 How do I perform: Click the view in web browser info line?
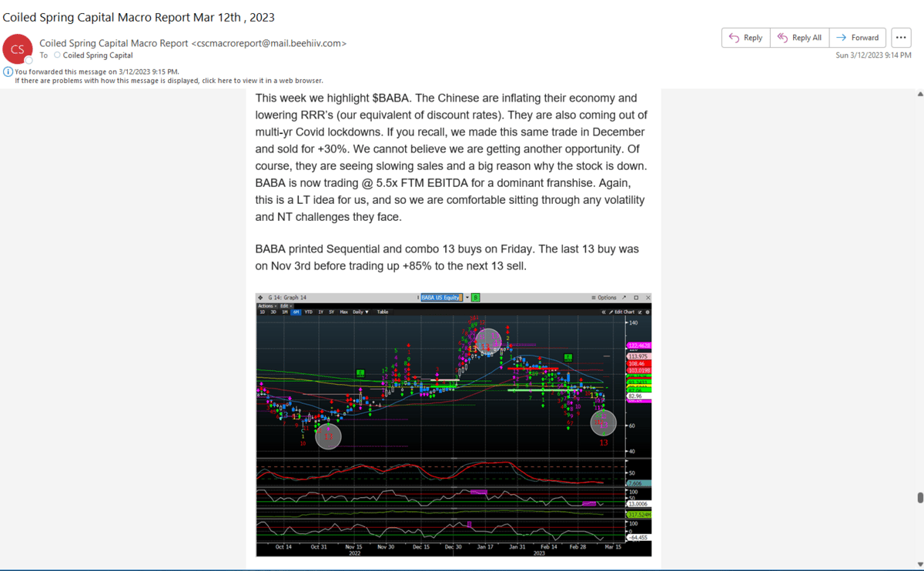point(169,80)
